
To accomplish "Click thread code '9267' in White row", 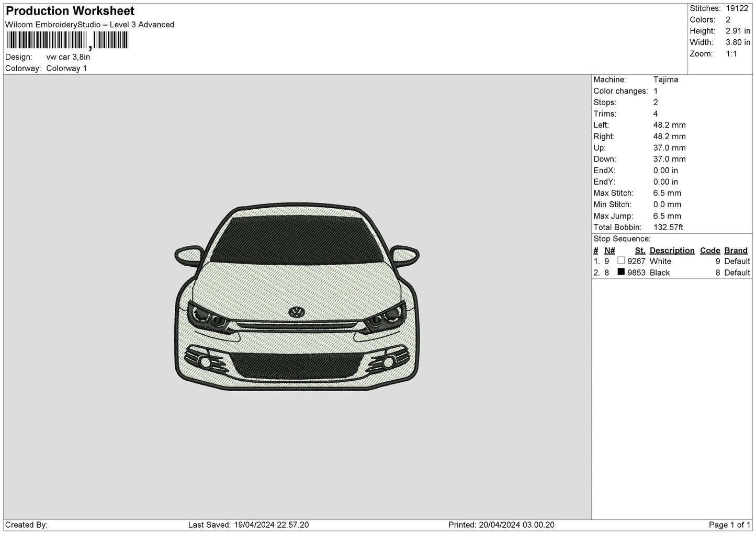I will (636, 262).
